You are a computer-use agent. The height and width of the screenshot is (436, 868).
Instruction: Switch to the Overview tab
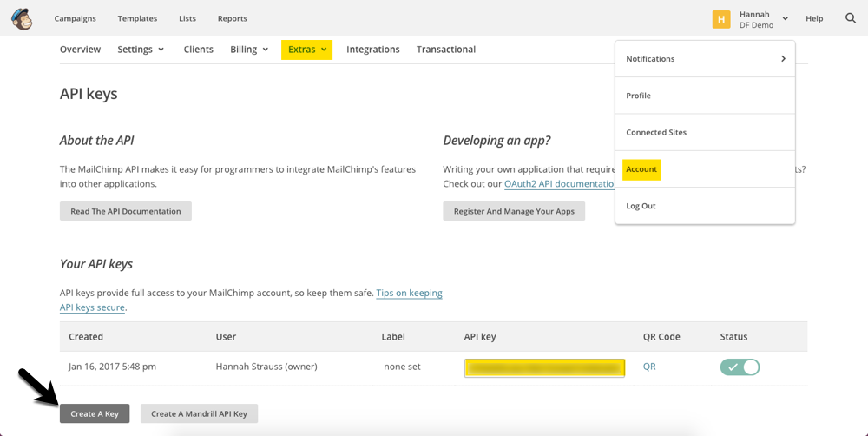80,50
